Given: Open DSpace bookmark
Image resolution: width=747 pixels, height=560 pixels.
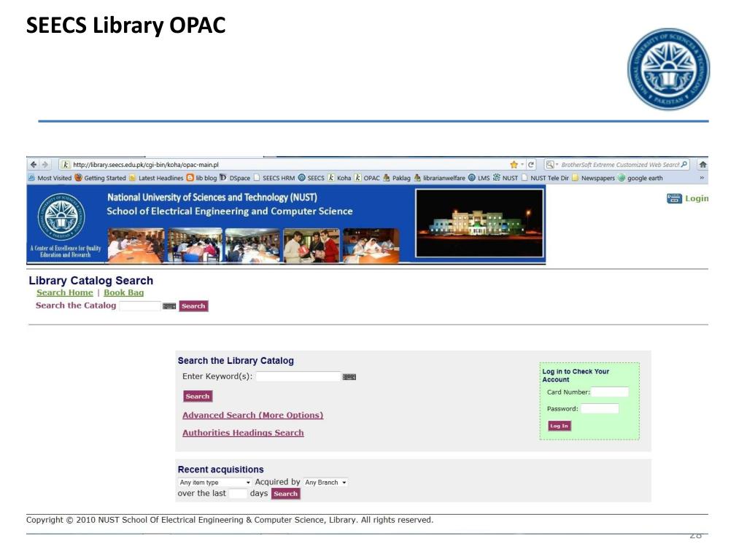Looking at the screenshot, I should coord(235,178).
